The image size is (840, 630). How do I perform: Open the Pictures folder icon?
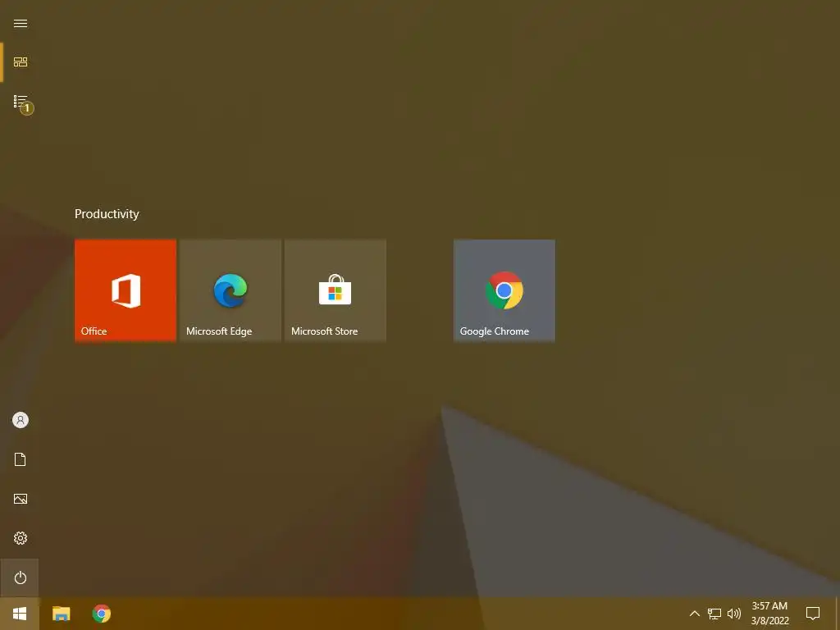[21, 499]
